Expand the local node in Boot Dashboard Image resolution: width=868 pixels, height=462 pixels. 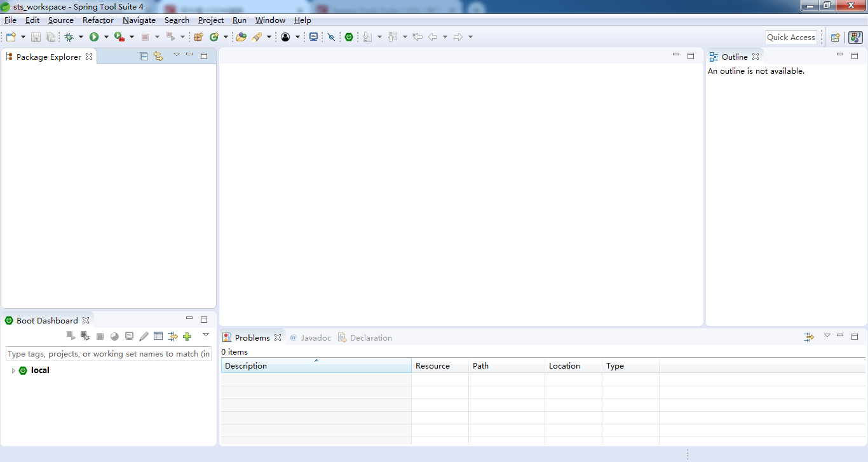[13, 370]
